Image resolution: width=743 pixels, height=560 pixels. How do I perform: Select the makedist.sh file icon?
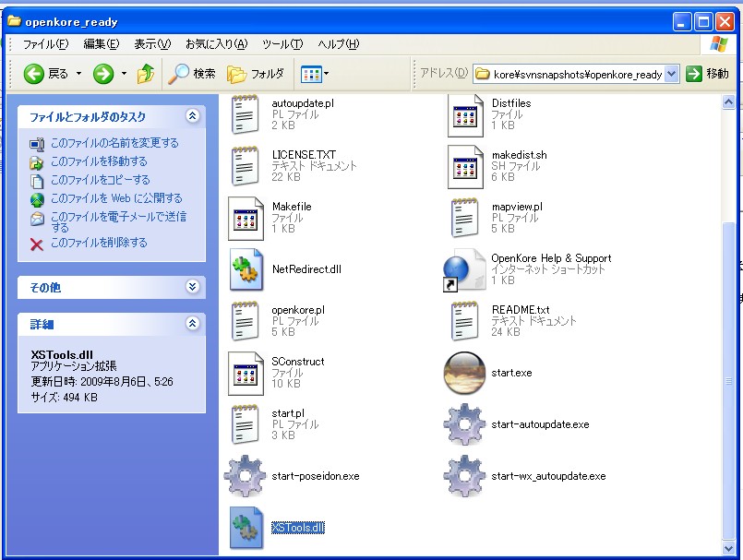point(465,167)
